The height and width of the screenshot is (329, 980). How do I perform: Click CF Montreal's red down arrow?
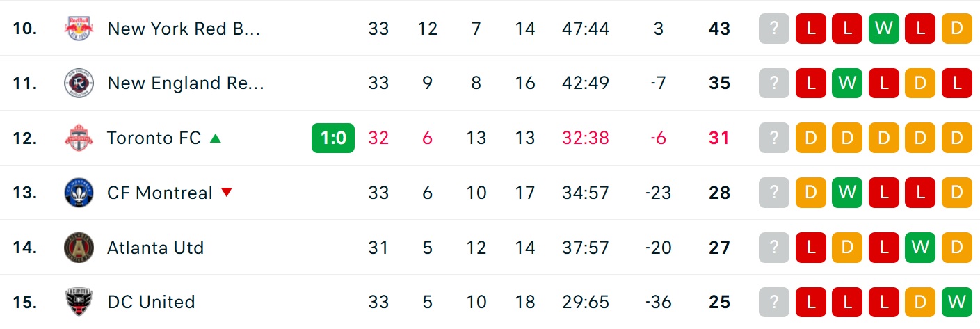tap(226, 193)
